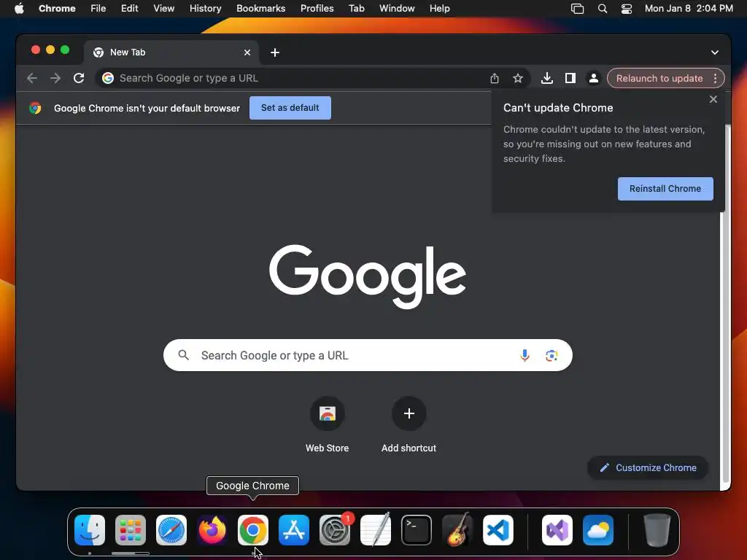This screenshot has width=747, height=560.
Task: Open the Trash in the Dock
Action: [657, 530]
